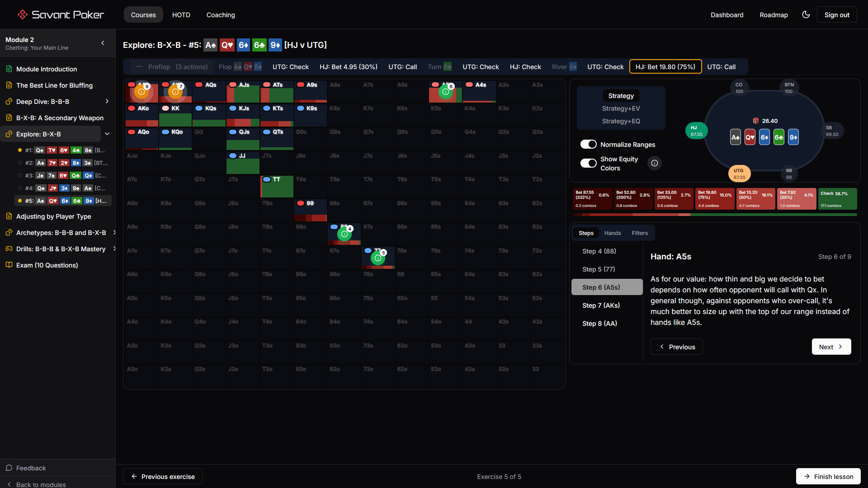The image size is (868, 488).
Task: Disable the Normalize Ranges toggle
Action: pyautogui.click(x=588, y=144)
